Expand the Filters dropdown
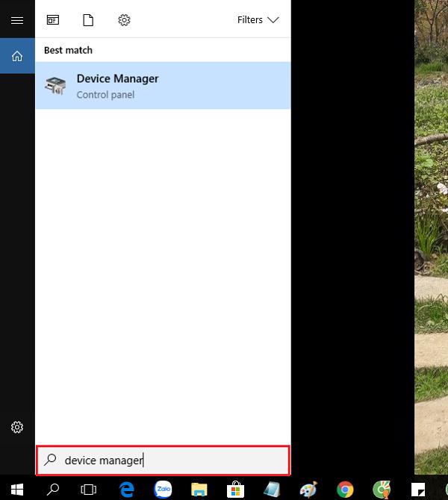 click(258, 20)
